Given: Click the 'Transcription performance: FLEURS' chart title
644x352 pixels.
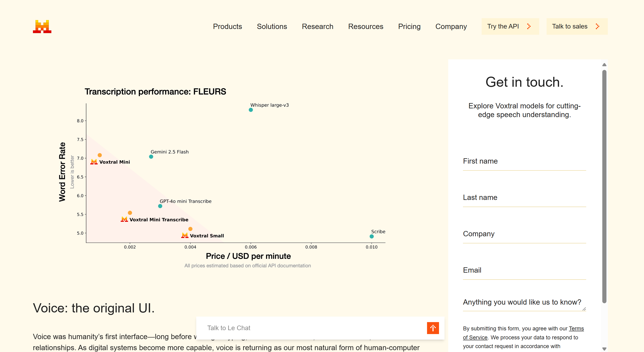Looking at the screenshot, I should (155, 92).
